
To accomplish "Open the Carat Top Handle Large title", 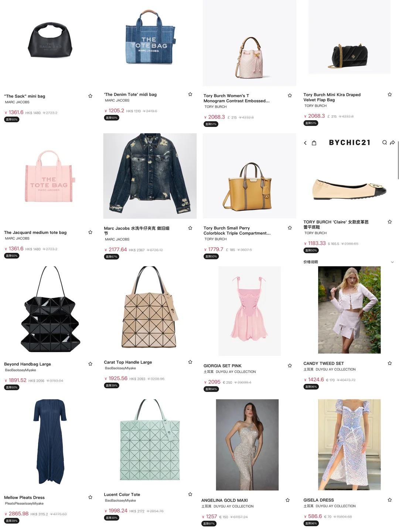I will 128,362.
